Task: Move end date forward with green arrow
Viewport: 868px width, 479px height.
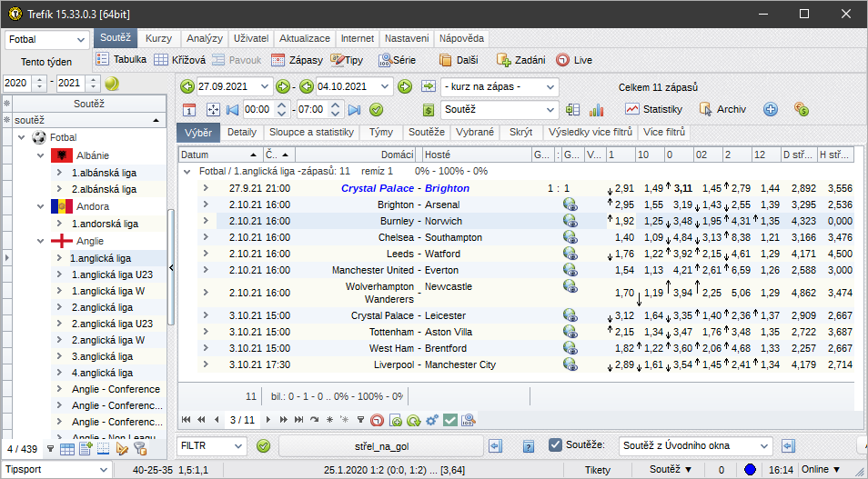Action: point(405,87)
